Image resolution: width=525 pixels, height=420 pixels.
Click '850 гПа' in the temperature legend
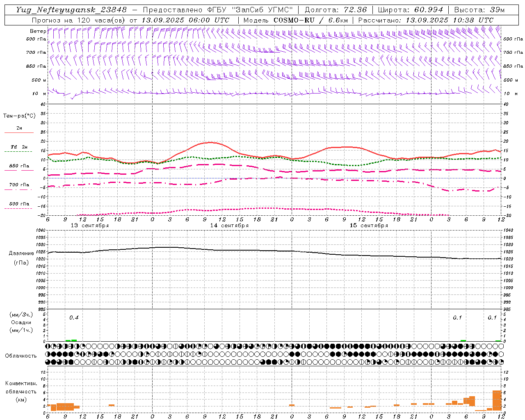(19, 166)
